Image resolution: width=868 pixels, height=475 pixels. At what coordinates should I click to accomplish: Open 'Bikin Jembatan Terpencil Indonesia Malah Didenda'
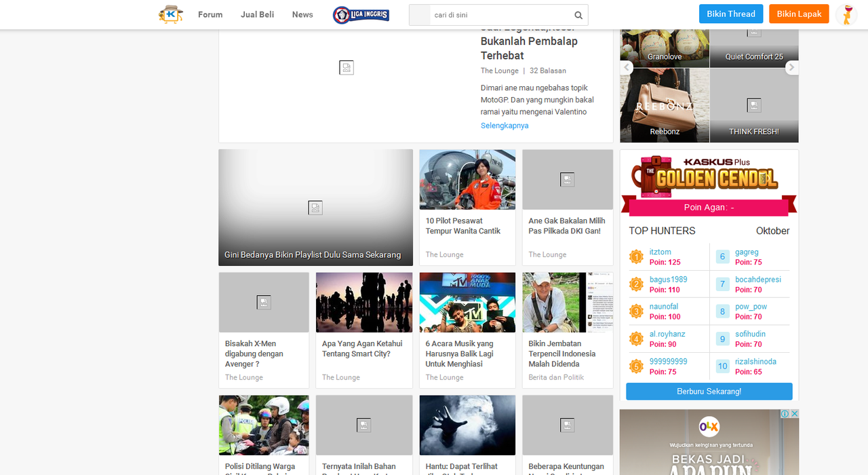pos(562,354)
